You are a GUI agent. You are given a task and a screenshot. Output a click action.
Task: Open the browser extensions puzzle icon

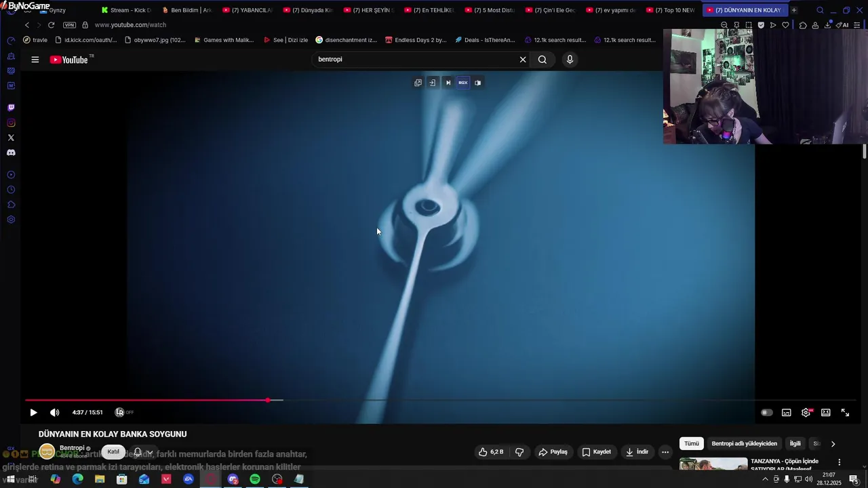click(x=803, y=25)
